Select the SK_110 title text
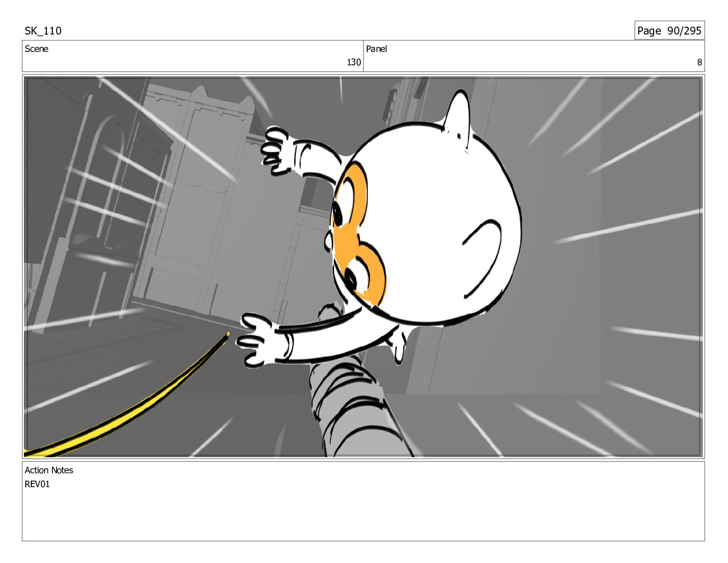This screenshot has width=728, height=563. (x=43, y=31)
